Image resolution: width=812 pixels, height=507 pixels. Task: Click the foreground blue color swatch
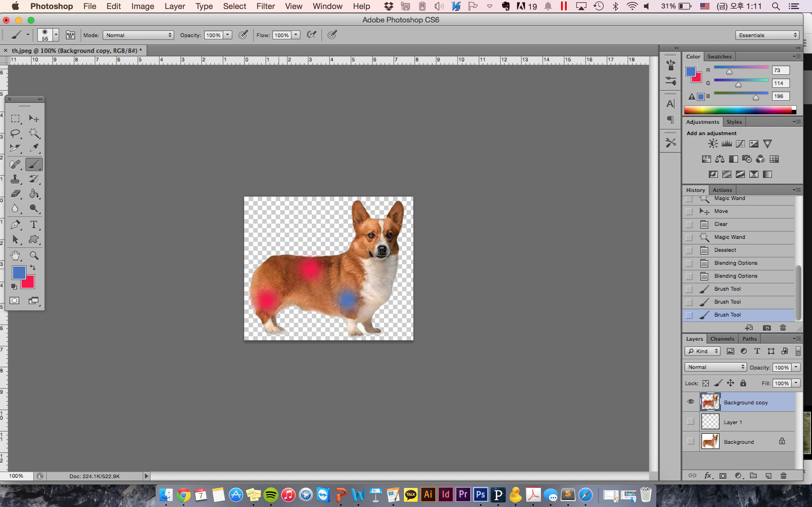[19, 272]
